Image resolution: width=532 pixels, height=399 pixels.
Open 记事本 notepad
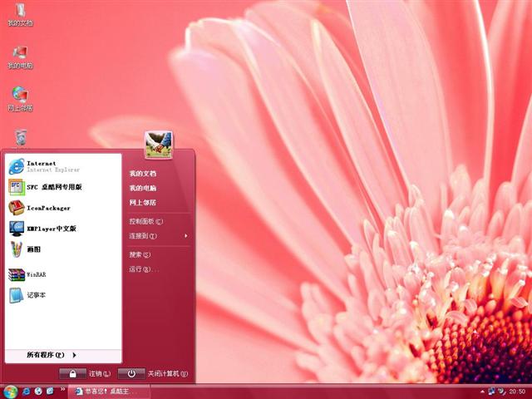[x=63, y=295]
